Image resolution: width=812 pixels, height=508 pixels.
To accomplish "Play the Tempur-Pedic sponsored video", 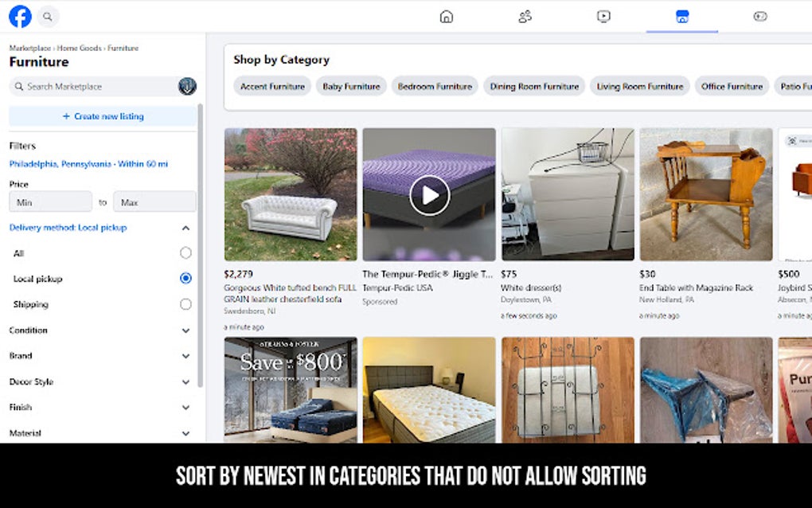I will pyautogui.click(x=429, y=195).
